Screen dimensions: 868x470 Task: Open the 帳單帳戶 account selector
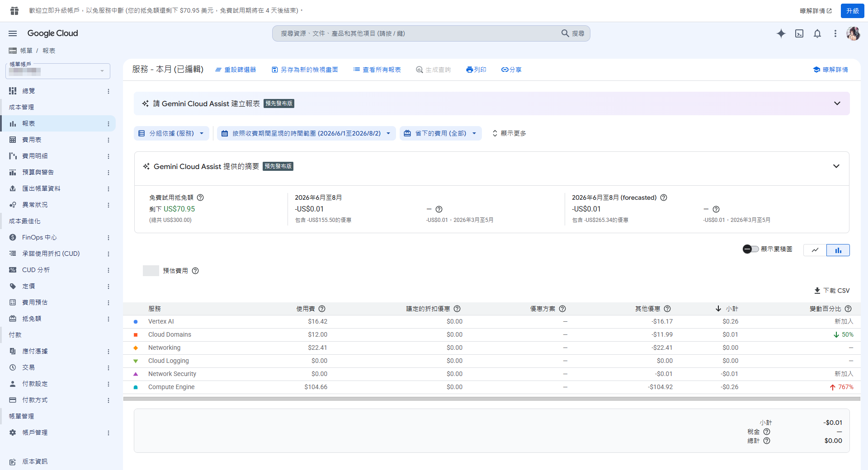58,71
